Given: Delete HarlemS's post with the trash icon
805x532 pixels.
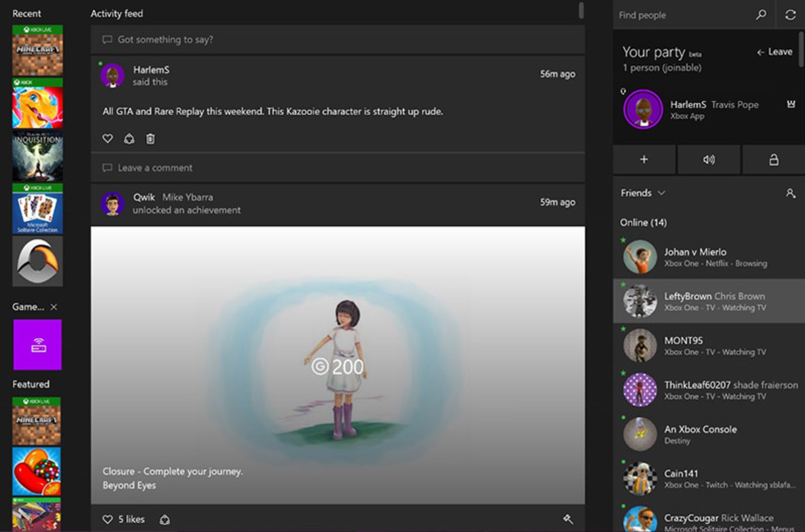Looking at the screenshot, I should coord(150,138).
